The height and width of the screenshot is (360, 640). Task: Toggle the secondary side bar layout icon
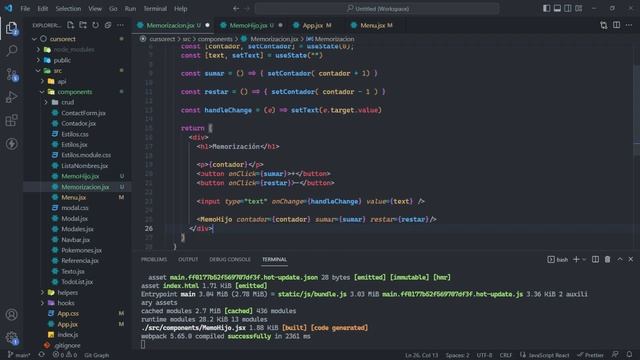click(x=568, y=8)
